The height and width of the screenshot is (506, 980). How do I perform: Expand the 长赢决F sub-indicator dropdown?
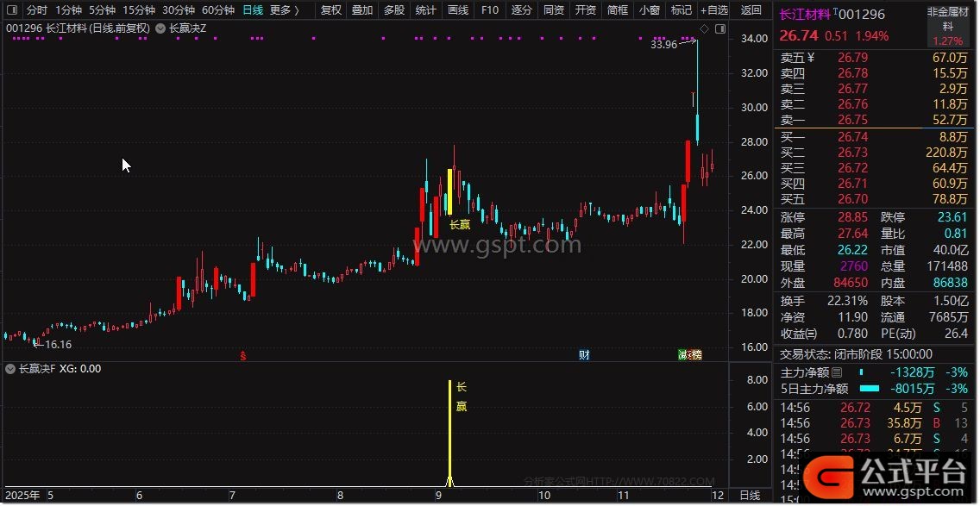(11, 369)
